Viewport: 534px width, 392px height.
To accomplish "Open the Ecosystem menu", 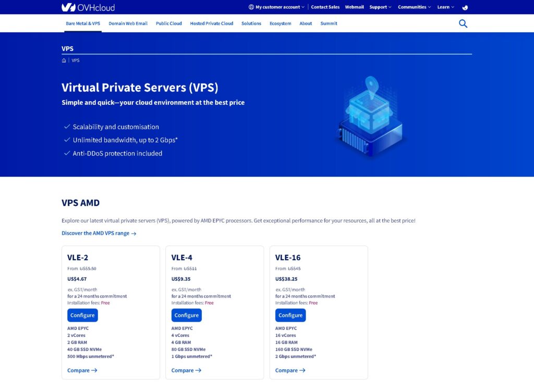I will [x=280, y=23].
